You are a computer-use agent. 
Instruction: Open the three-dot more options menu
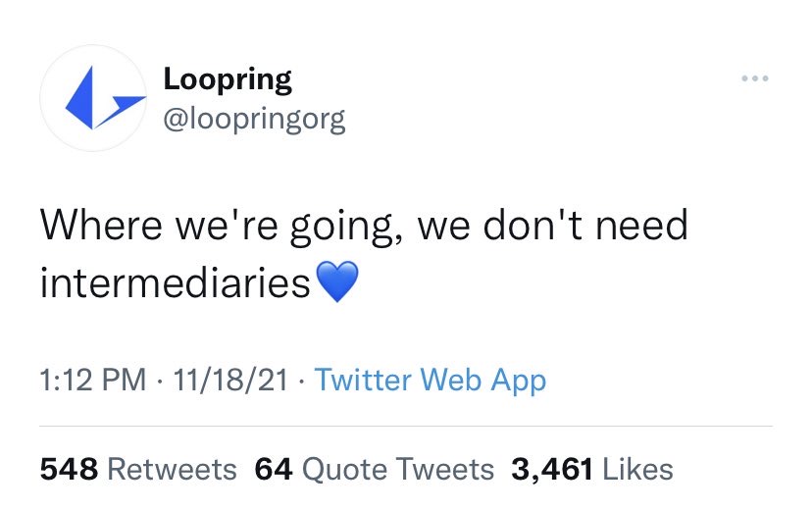(754, 78)
